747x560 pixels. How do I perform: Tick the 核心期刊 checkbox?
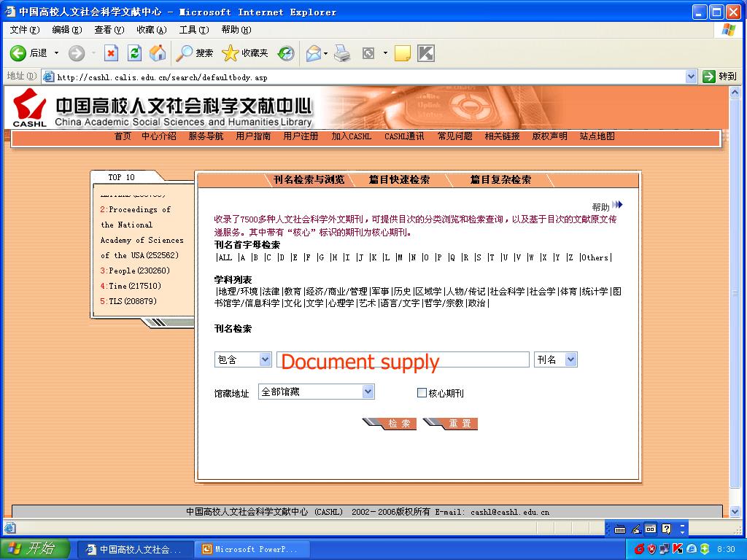coord(422,393)
